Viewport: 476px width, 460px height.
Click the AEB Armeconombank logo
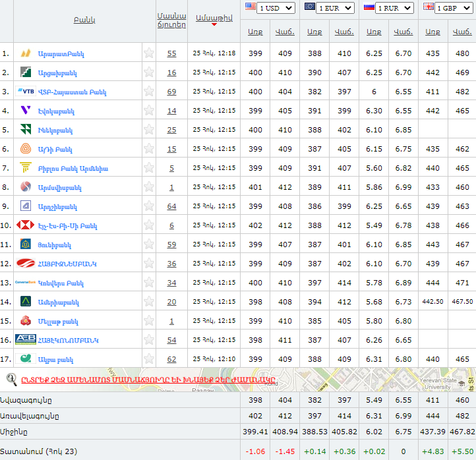(26, 339)
